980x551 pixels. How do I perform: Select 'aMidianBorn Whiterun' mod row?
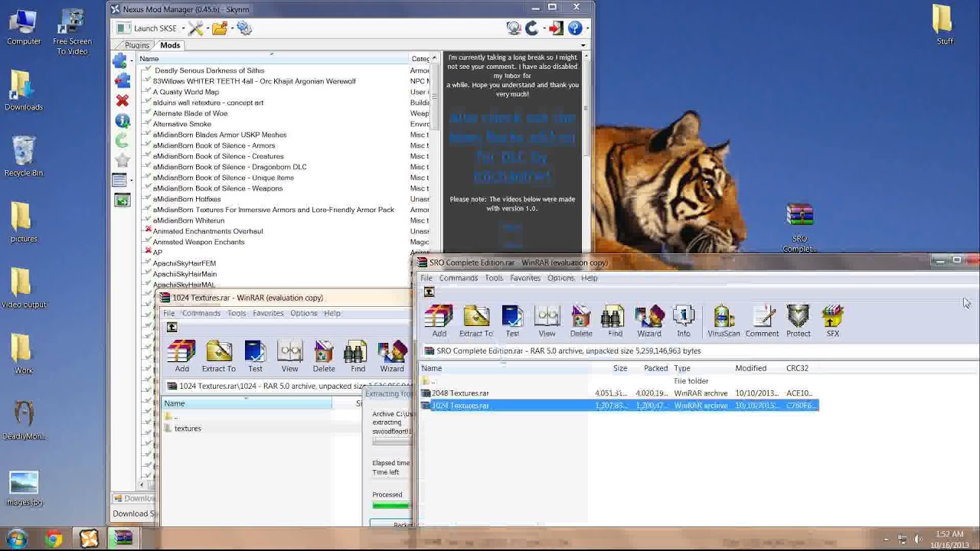point(188,220)
